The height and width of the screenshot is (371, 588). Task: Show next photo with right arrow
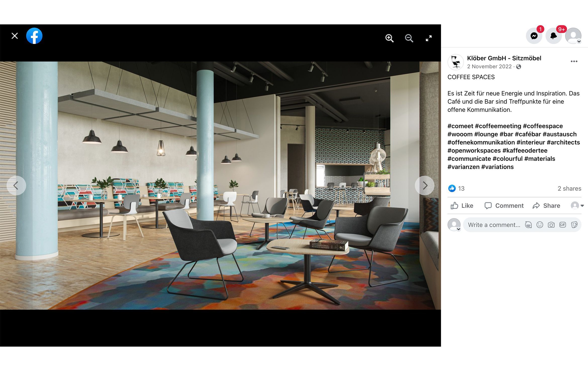coord(425,185)
